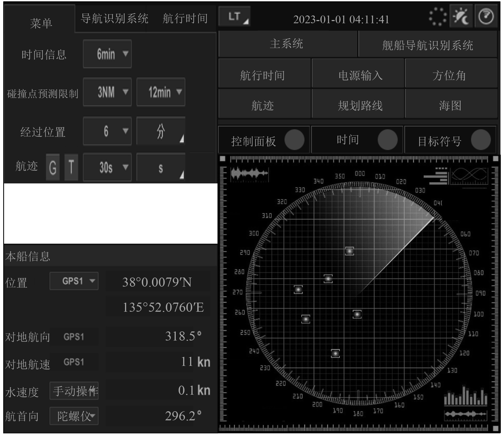Click the sine wave graph in radar corner
The height and width of the screenshot is (435, 504).
click(x=469, y=176)
